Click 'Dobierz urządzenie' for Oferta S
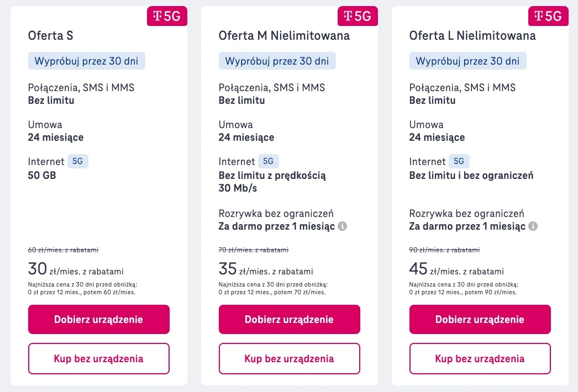This screenshot has height=392, width=578. [99, 320]
